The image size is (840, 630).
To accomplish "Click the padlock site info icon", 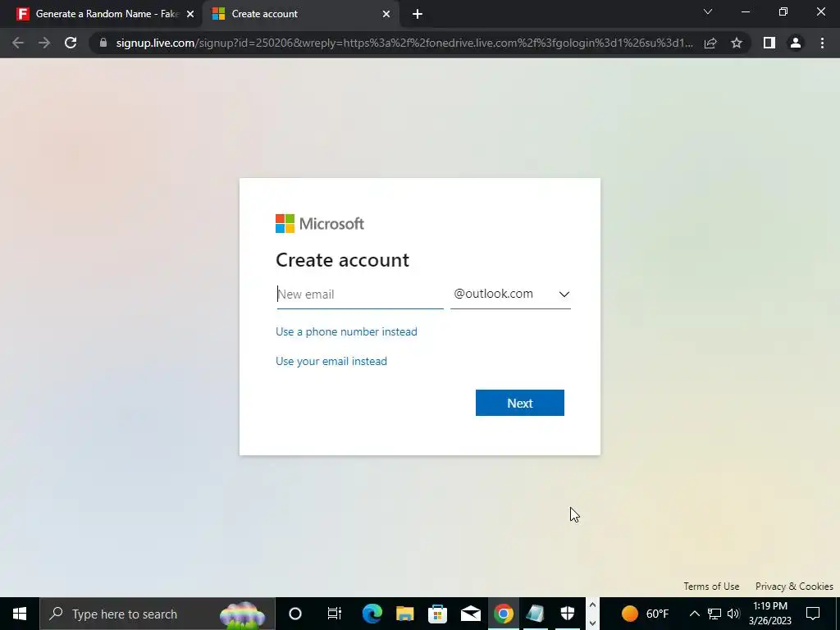I will click(103, 43).
